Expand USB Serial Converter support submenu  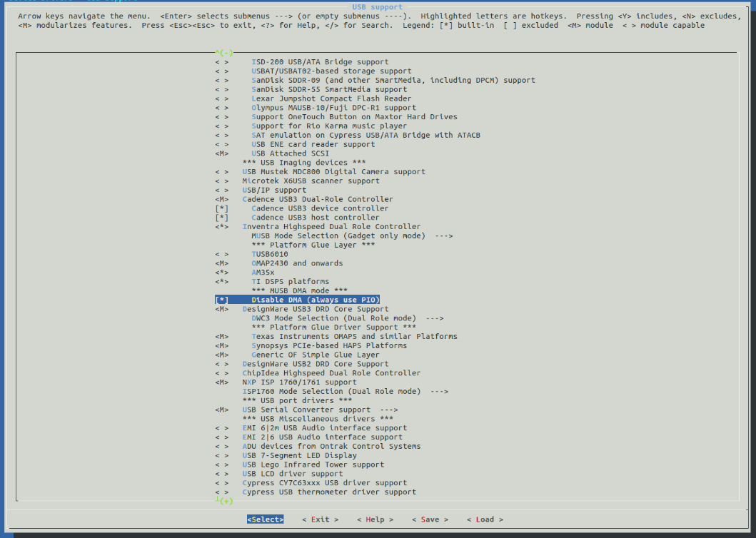(321, 410)
